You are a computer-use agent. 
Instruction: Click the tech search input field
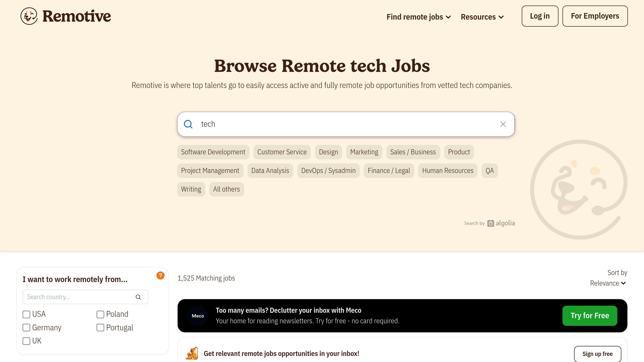pyautogui.click(x=346, y=124)
